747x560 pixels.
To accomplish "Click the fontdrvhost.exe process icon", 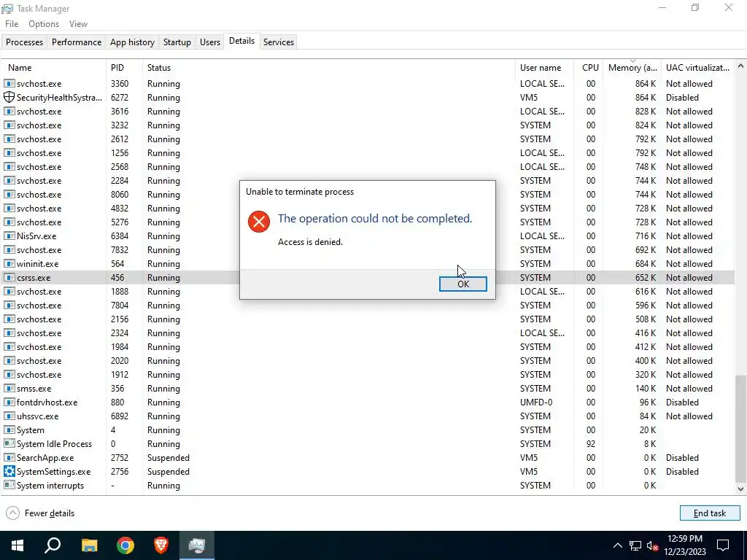I will (9, 402).
